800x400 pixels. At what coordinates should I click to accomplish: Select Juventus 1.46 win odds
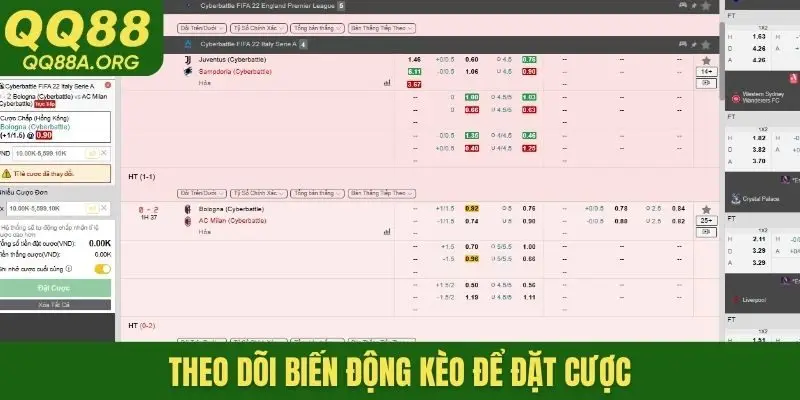coord(414,60)
